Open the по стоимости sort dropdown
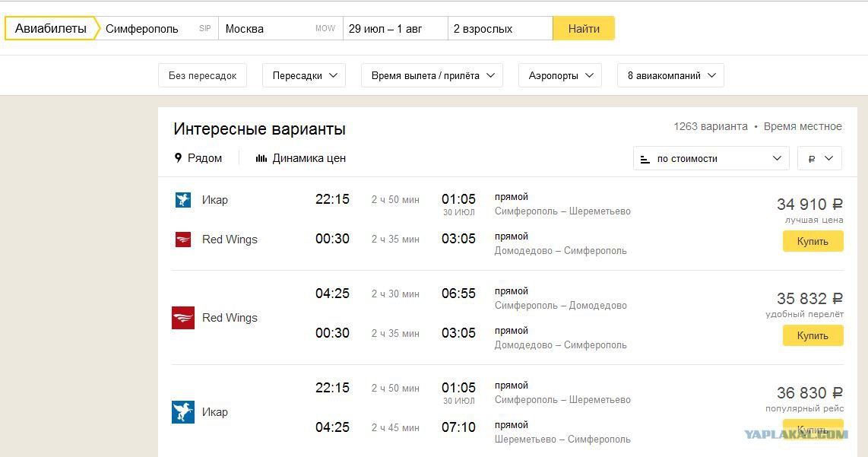 tap(711, 158)
